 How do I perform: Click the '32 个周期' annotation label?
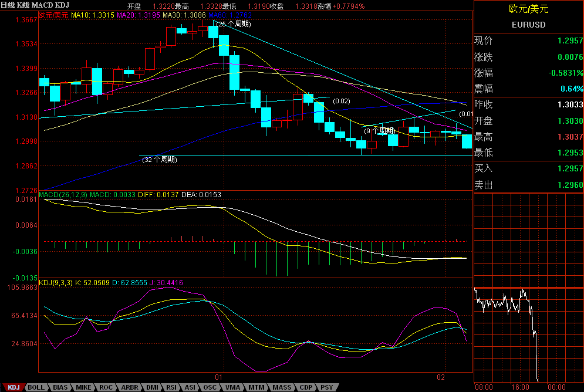click(160, 159)
